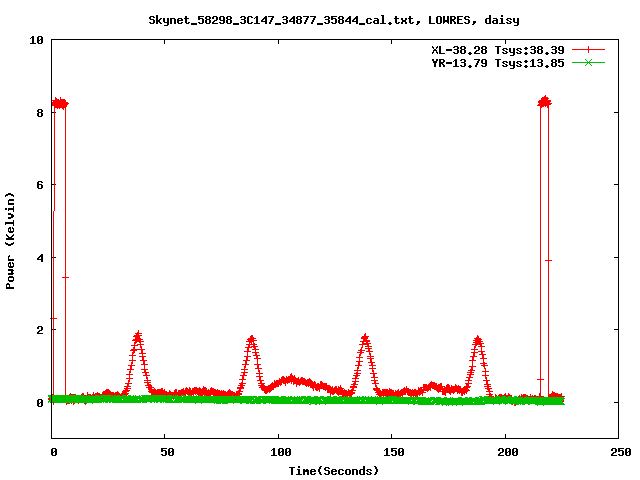Click the red peak near 88 seconds
This screenshot has width=640, height=480.
251,341
